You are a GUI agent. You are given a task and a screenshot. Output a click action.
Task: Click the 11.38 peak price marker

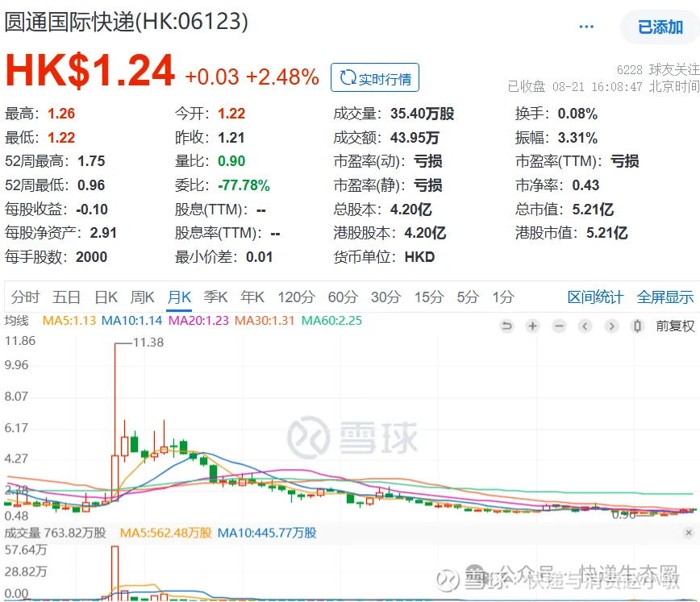(x=148, y=343)
